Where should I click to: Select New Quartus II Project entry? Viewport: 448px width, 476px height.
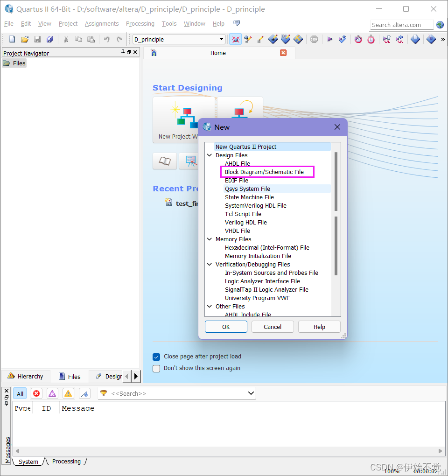pyautogui.click(x=272, y=147)
